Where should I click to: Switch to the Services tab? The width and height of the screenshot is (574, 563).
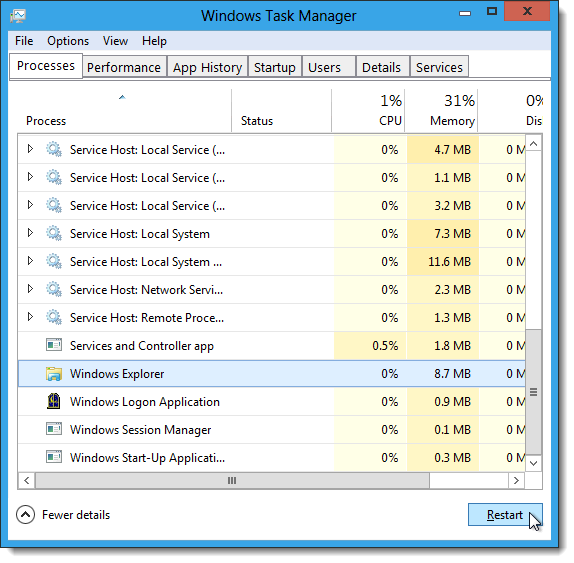pos(439,67)
